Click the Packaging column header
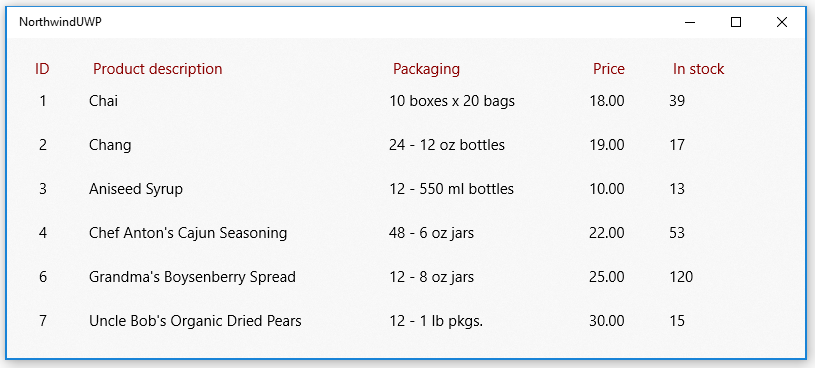 (x=426, y=69)
